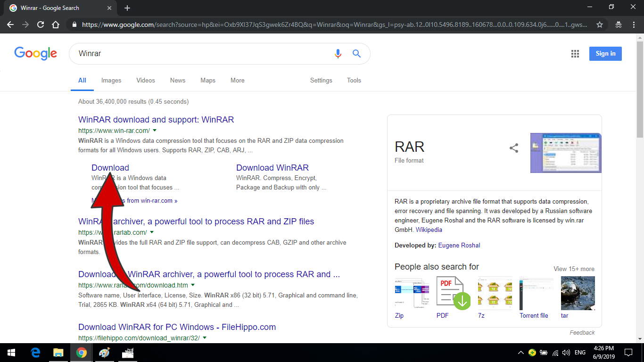
Task: Start voice search with the microphone icon
Action: click(x=338, y=54)
